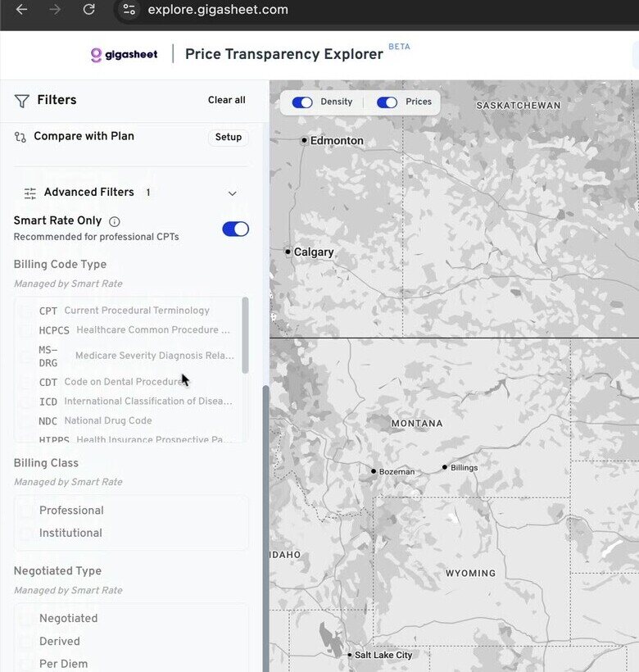This screenshot has width=639, height=672.
Task: Click the 'Managed by Smart Rate' text under Billing Class
Action: pos(68,482)
